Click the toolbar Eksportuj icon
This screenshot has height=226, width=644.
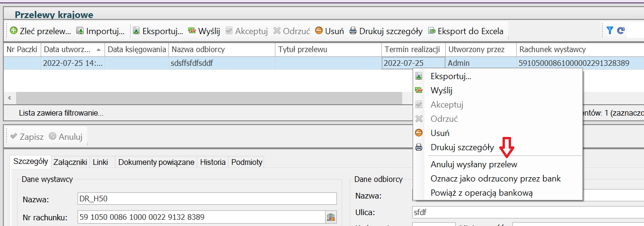pyautogui.click(x=137, y=31)
